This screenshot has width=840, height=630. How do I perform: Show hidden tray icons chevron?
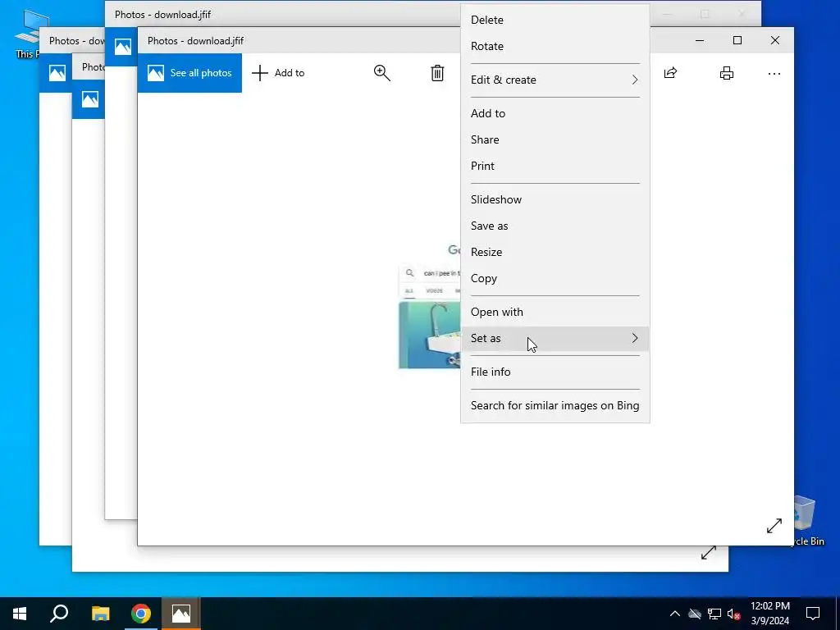coord(675,614)
